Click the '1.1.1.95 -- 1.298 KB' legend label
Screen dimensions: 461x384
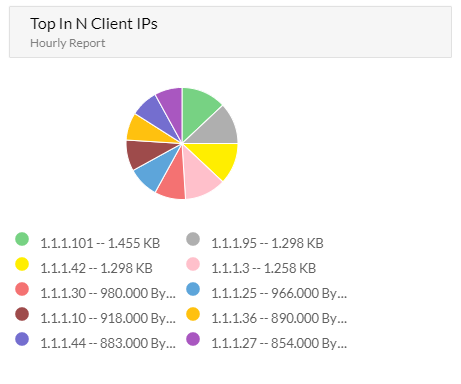click(x=267, y=243)
